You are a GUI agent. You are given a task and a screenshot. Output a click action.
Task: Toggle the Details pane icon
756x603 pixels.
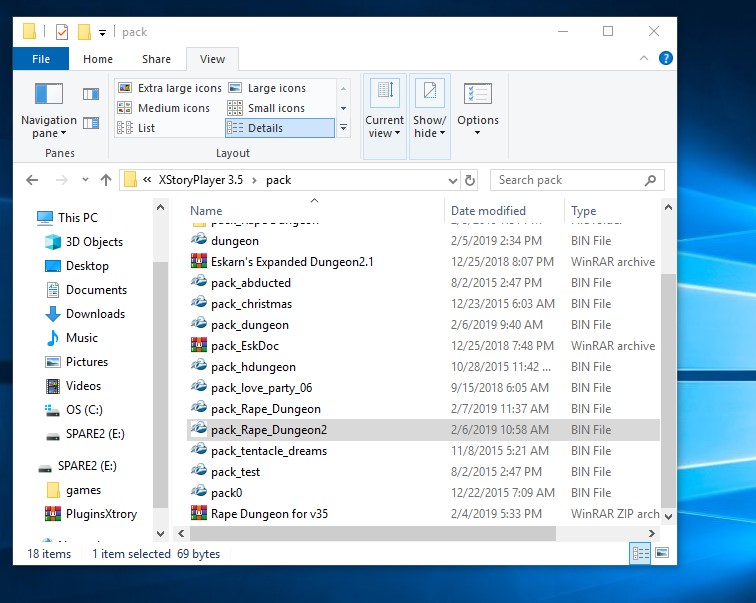91,123
